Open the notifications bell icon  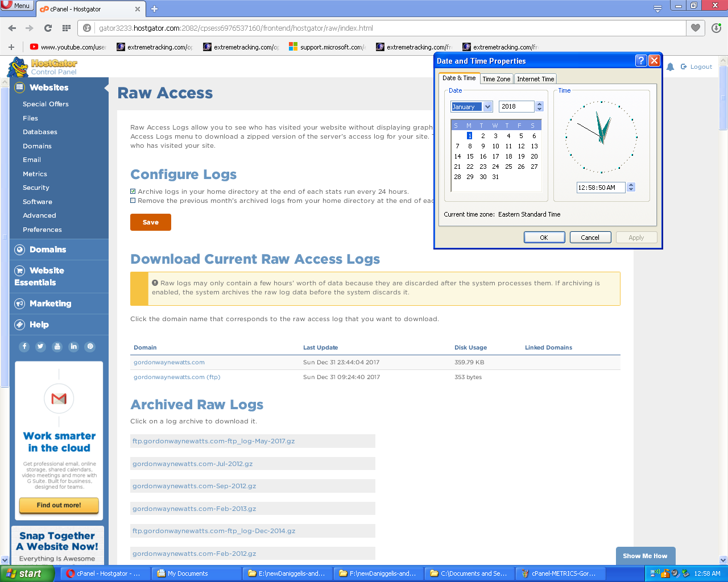671,67
